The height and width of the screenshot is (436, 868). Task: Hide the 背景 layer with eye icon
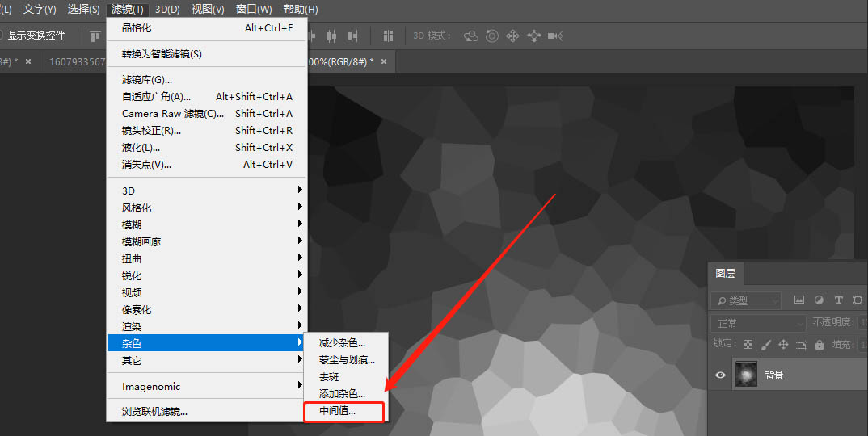[720, 375]
